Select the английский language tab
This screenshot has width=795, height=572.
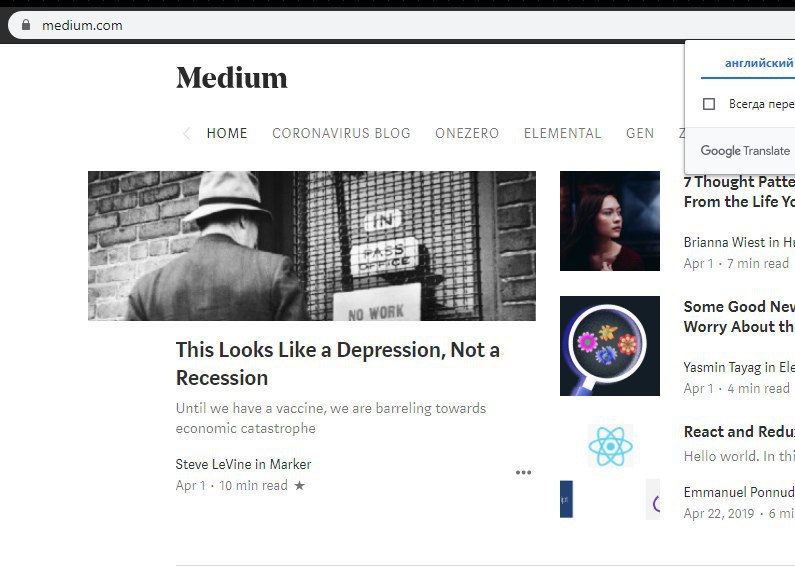(759, 63)
